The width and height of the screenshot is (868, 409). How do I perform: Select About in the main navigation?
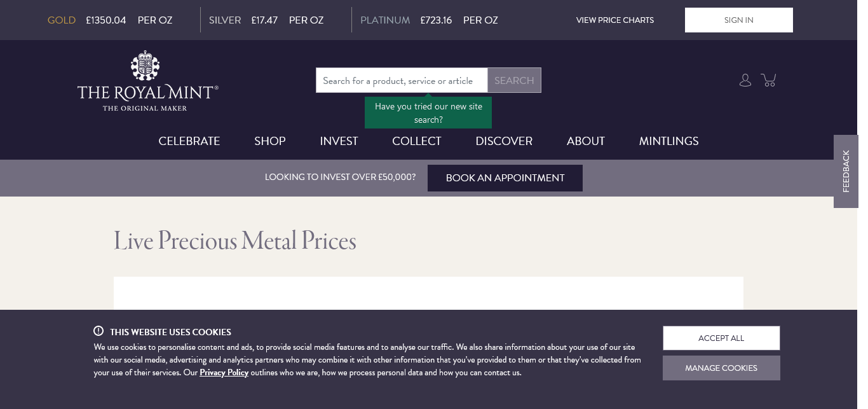(586, 141)
